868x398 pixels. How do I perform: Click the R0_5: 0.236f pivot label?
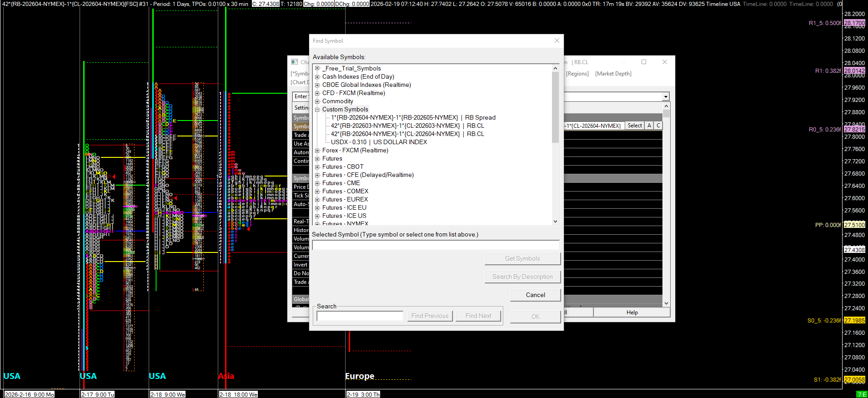tap(825, 130)
